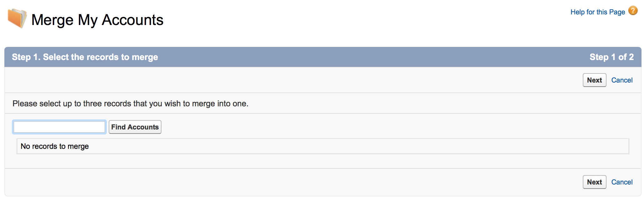
Task: Search accounts using the Find Accounts button
Action: [135, 127]
